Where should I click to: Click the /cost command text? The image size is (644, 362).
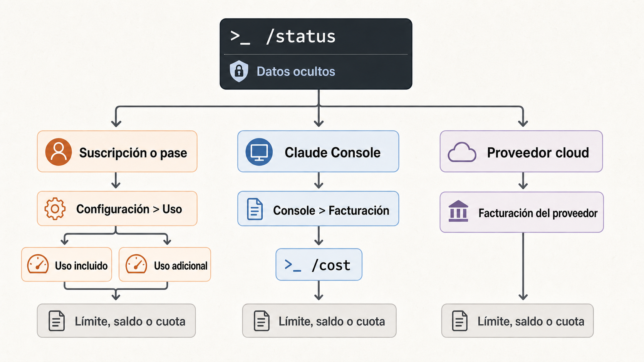[x=331, y=265]
